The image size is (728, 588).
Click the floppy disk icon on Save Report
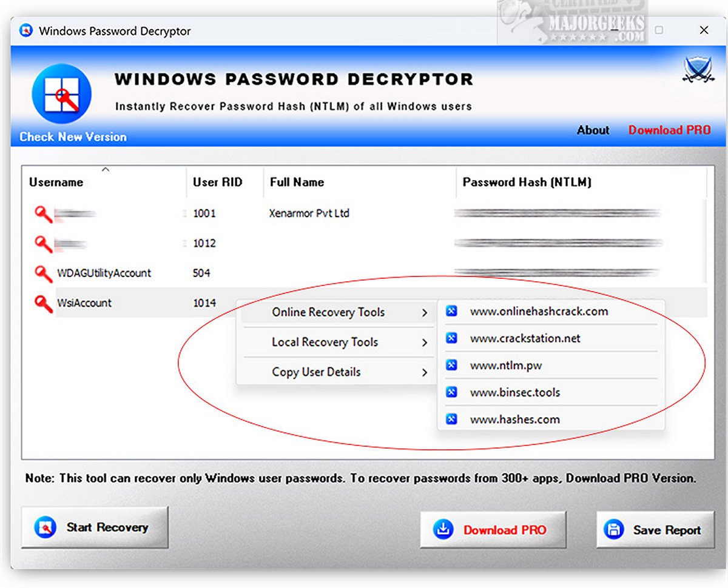pyautogui.click(x=614, y=530)
